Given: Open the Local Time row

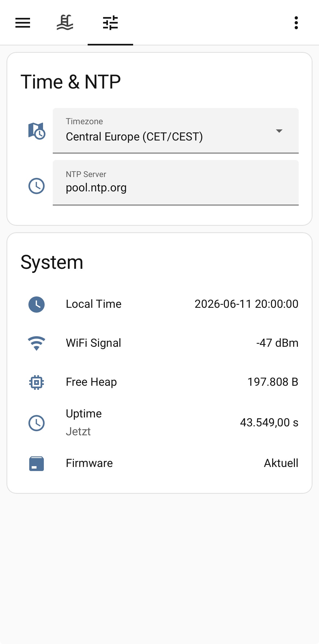Looking at the screenshot, I should [x=159, y=304].
